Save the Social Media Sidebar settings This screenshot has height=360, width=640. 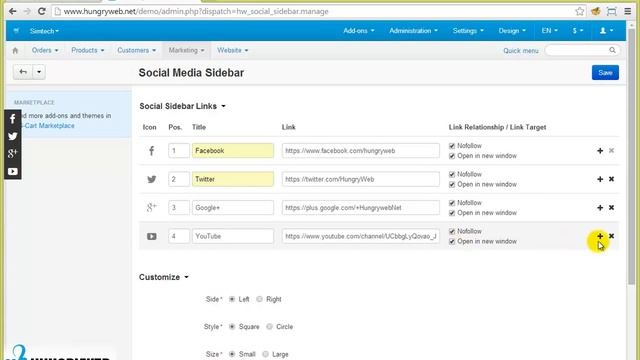(605, 73)
